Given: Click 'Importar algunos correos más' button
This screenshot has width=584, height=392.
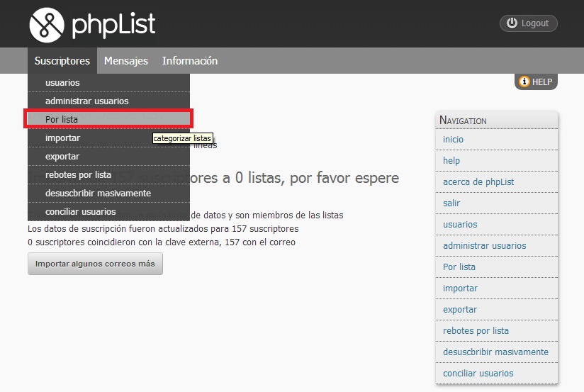Looking at the screenshot, I should [95, 264].
